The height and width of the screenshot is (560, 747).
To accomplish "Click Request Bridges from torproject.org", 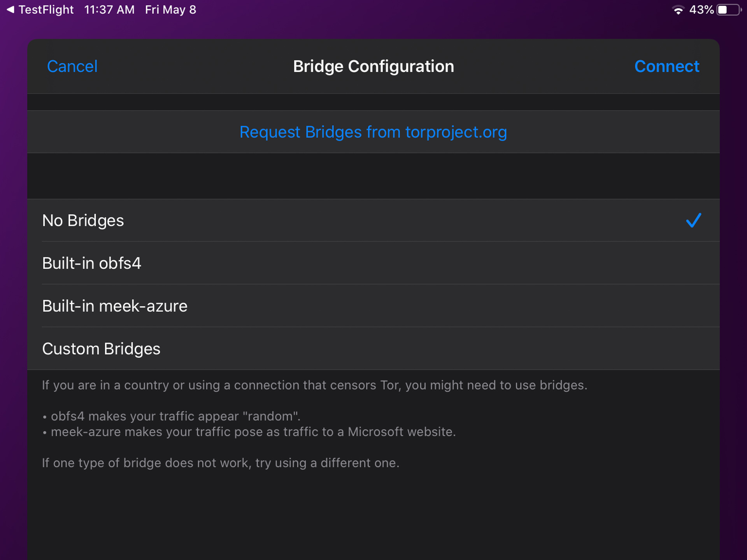I will (x=373, y=132).
